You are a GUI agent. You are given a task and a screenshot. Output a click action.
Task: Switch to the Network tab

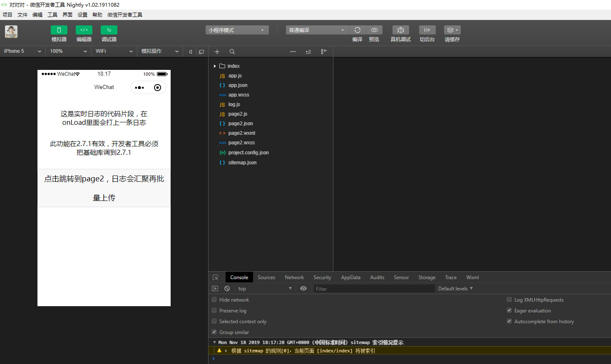294,277
